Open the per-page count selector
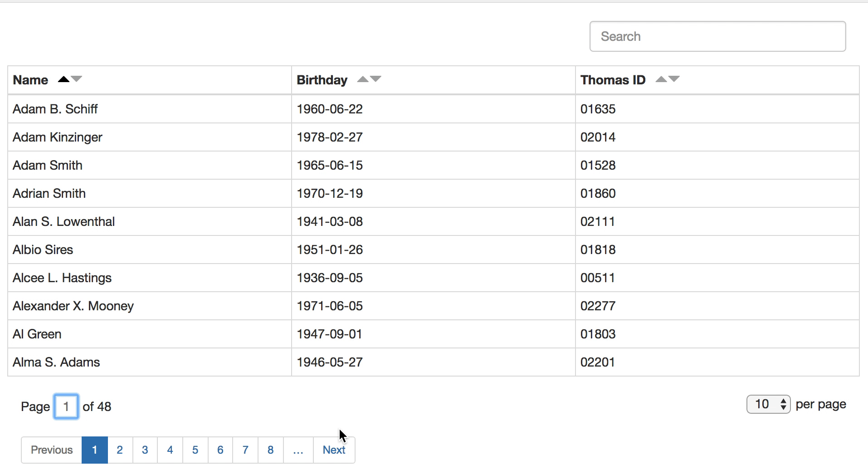This screenshot has width=868, height=470. tap(768, 404)
